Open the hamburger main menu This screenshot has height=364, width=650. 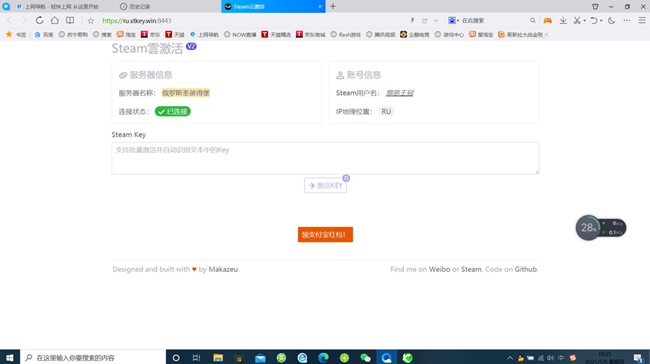click(x=642, y=20)
